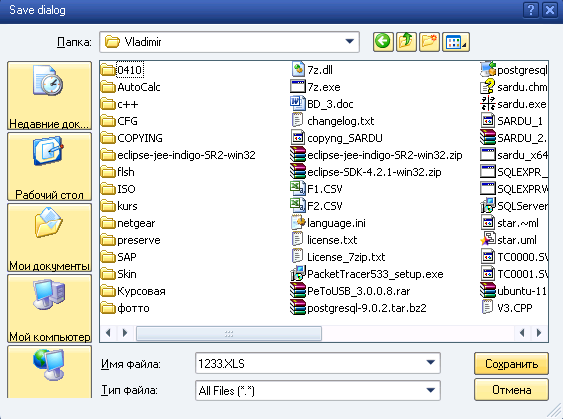The image size is (563, 419).
Task: Select the 0410 folder
Action: click(x=122, y=70)
